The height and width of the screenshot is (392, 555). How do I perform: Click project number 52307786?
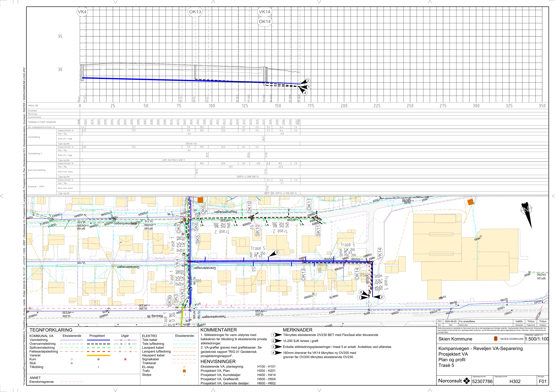click(x=482, y=381)
